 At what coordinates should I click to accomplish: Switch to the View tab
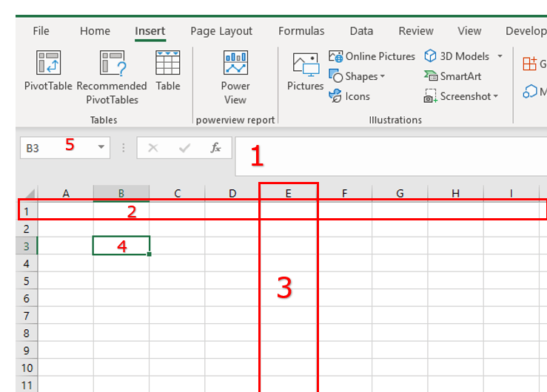coord(469,31)
